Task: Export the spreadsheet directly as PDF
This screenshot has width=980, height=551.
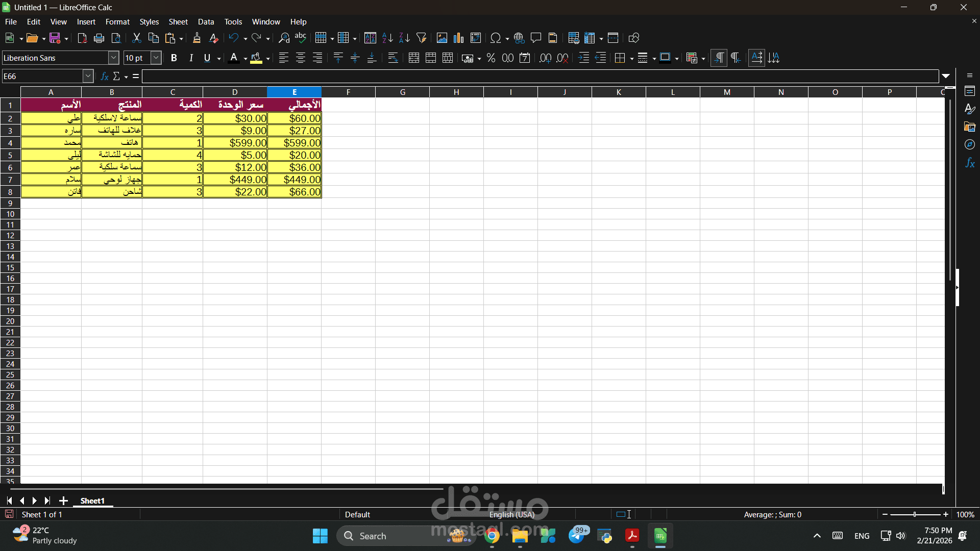Action: click(82, 38)
